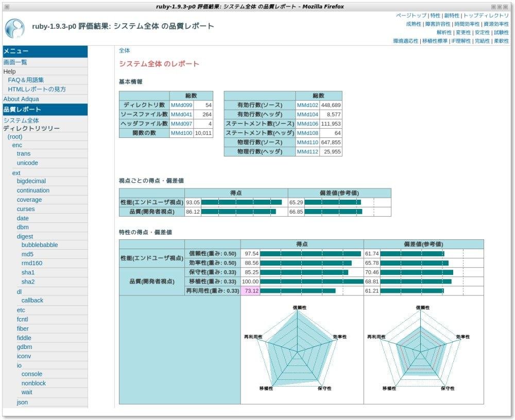Select the fcntl directory entry
The height and width of the screenshot is (420, 515).
click(x=22, y=319)
